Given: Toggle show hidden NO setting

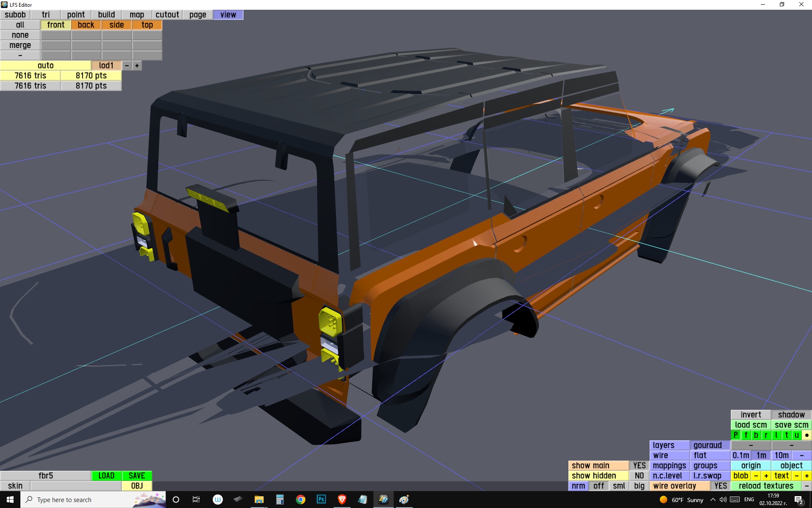Looking at the screenshot, I should point(639,475).
